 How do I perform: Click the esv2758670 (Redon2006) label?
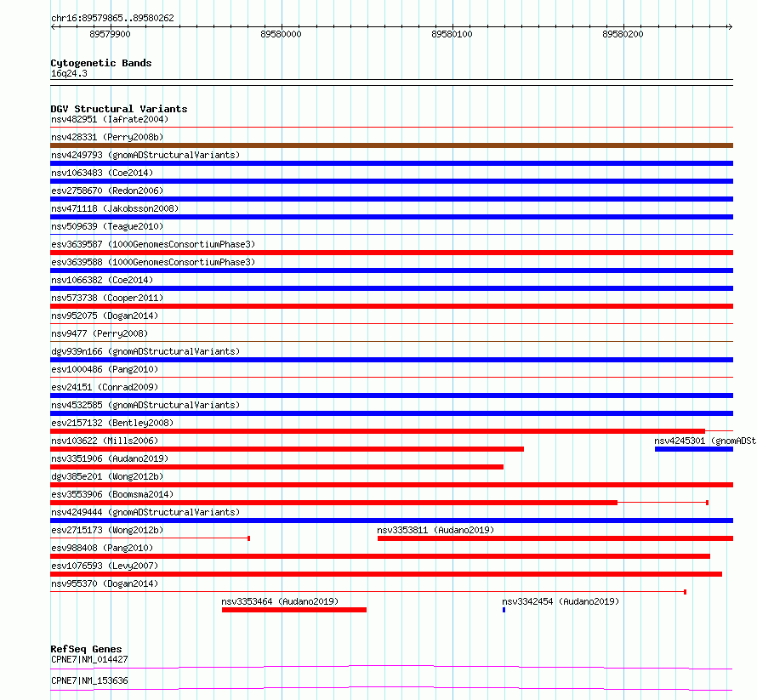coord(107,191)
